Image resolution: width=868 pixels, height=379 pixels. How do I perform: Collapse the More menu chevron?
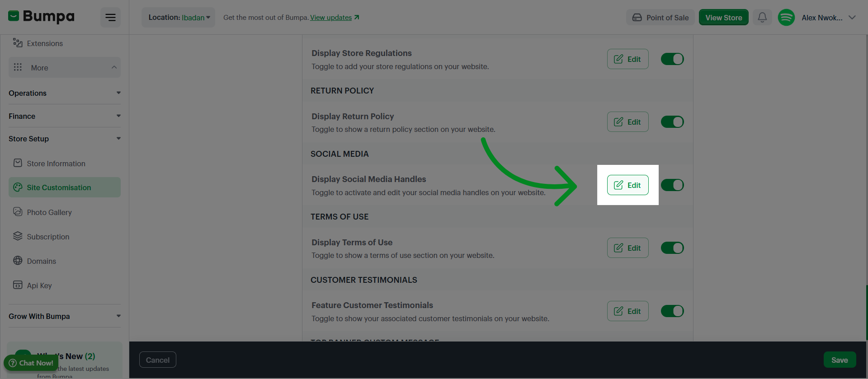point(114,67)
